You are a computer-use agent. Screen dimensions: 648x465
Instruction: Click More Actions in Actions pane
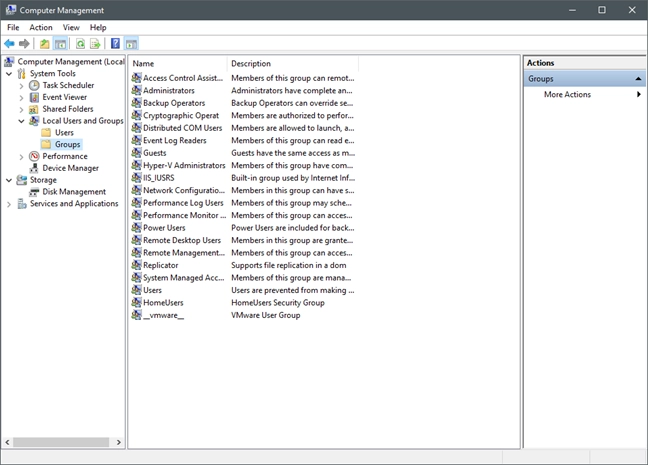567,94
